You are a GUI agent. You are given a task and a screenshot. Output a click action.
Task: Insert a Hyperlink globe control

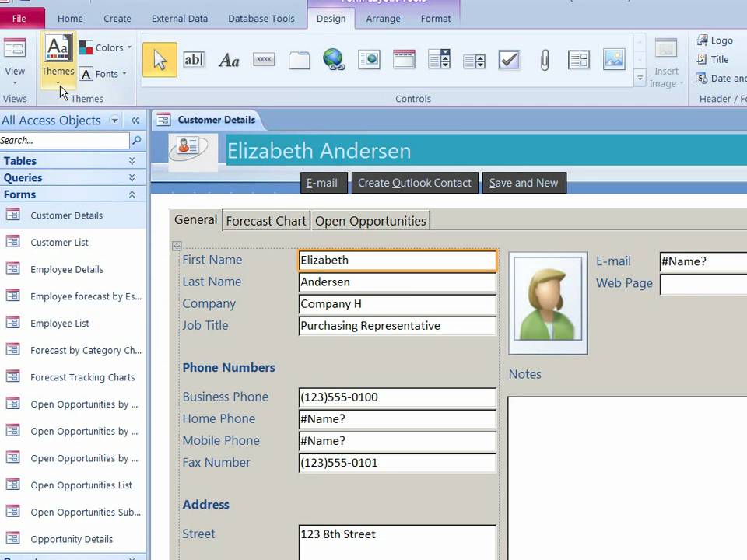point(334,60)
